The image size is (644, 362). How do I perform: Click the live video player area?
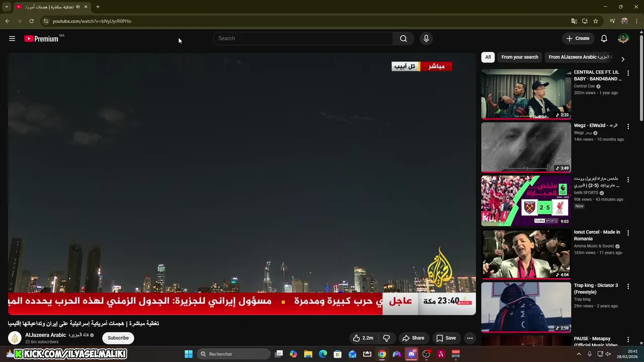point(242,184)
